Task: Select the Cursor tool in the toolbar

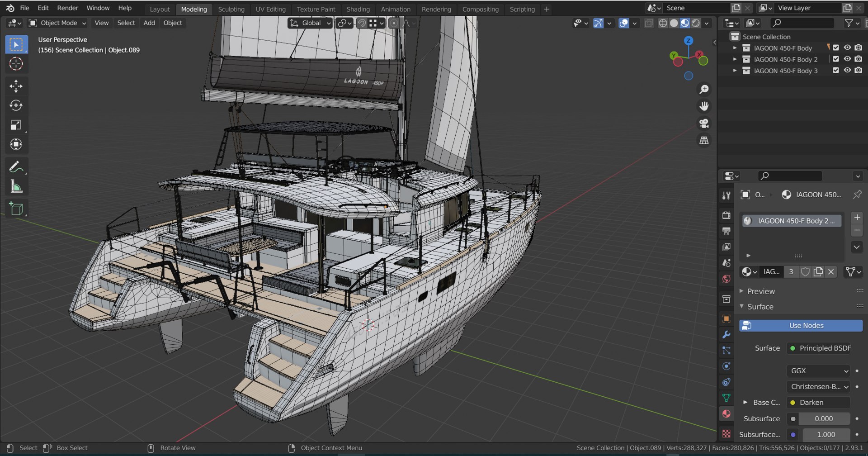Action: tap(16, 64)
